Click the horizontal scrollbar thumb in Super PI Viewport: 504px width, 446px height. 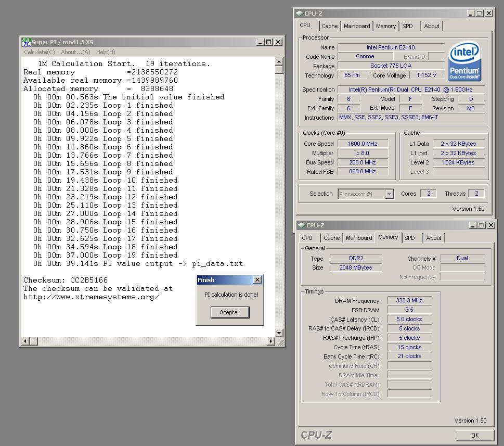point(34,341)
